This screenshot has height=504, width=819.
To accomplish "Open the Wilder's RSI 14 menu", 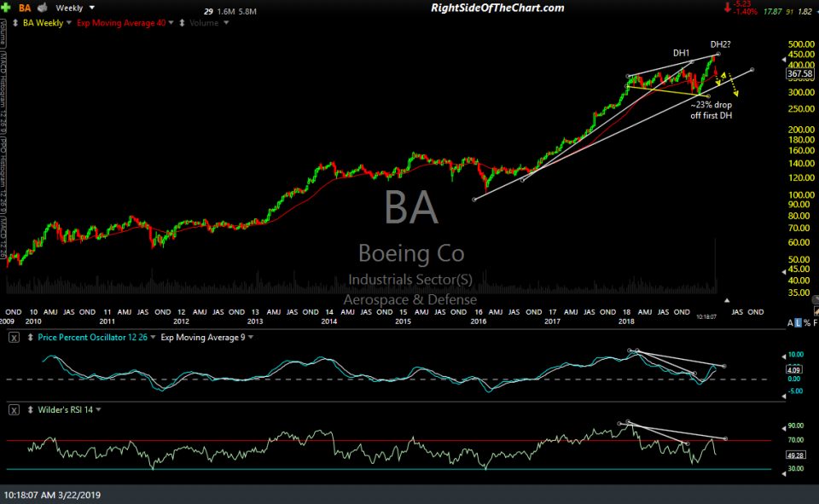I will [98, 409].
